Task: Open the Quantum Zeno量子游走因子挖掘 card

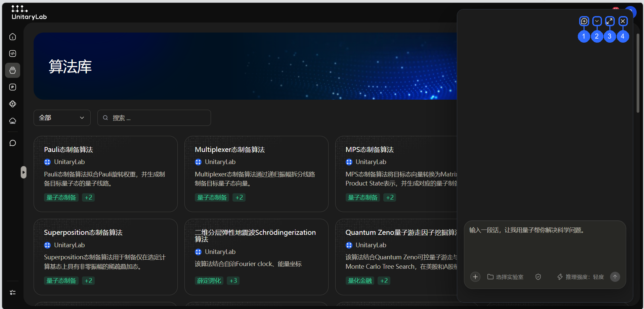Action: tap(396, 257)
